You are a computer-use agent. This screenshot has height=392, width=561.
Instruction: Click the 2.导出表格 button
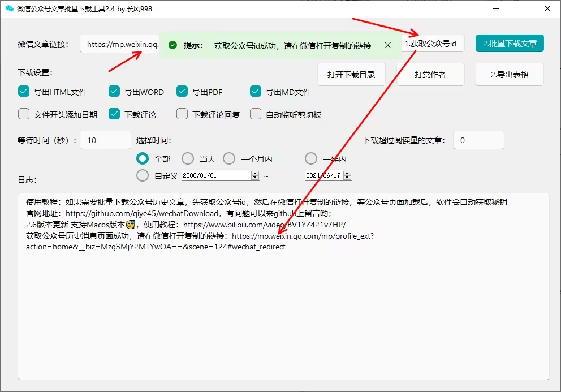(510, 75)
